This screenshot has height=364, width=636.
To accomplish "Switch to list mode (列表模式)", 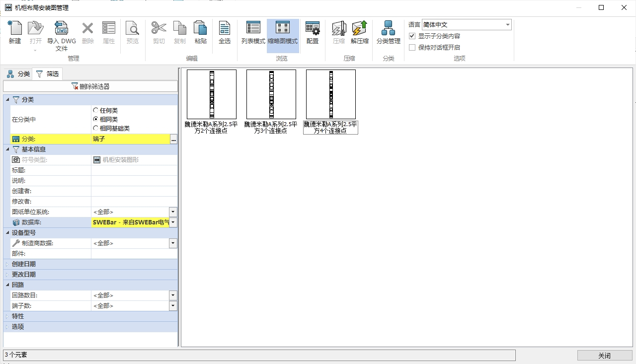I will [253, 32].
